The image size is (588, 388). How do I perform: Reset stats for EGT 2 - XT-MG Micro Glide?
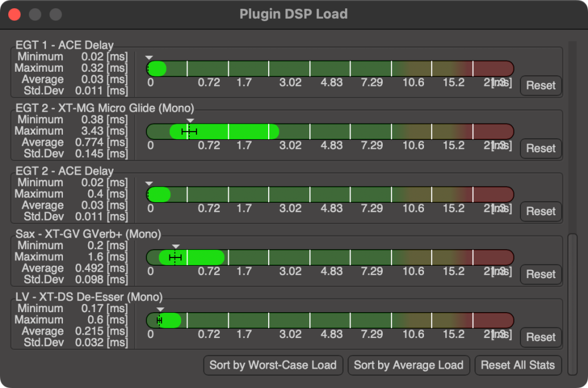[x=541, y=149]
